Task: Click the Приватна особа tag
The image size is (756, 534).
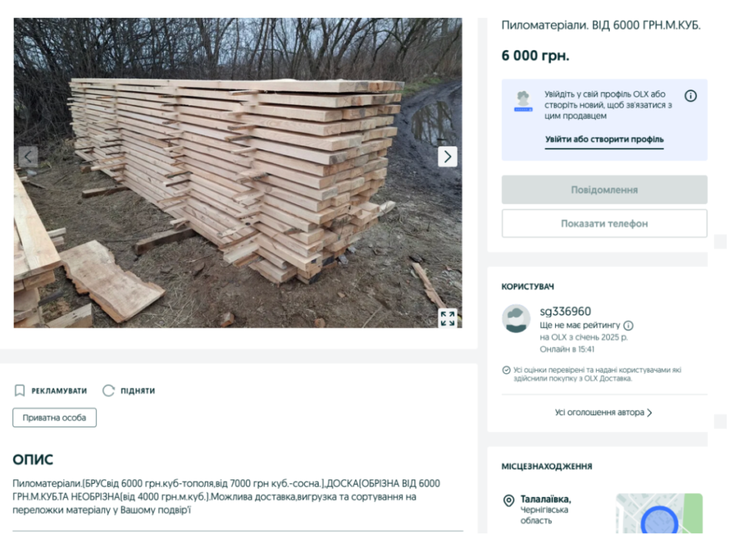Action: click(x=55, y=418)
